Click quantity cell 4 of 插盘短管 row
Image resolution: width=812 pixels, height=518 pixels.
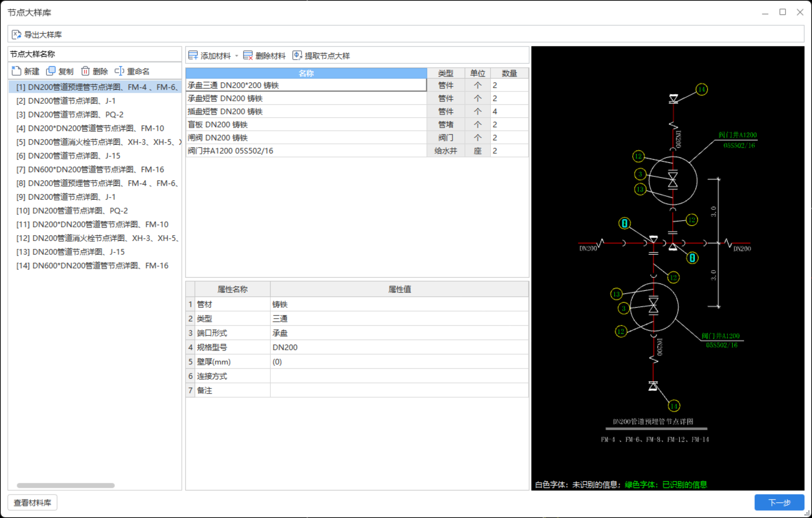click(x=509, y=112)
